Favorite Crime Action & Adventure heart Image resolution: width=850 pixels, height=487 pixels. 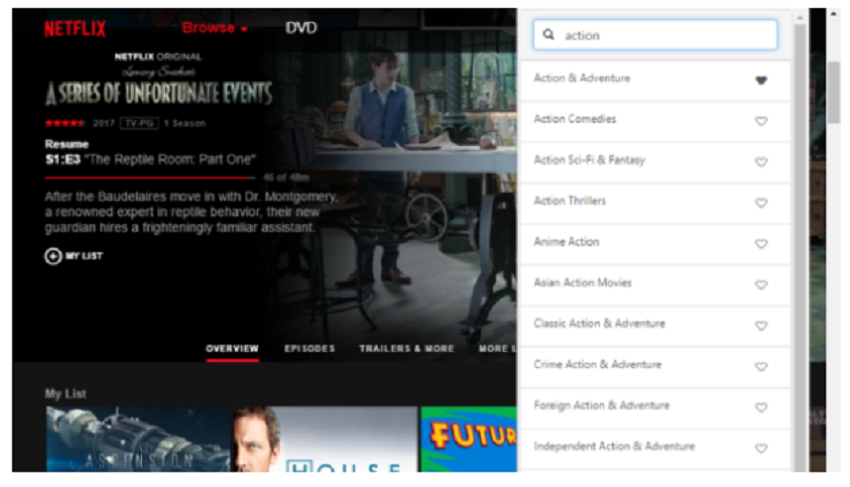pyautogui.click(x=761, y=367)
